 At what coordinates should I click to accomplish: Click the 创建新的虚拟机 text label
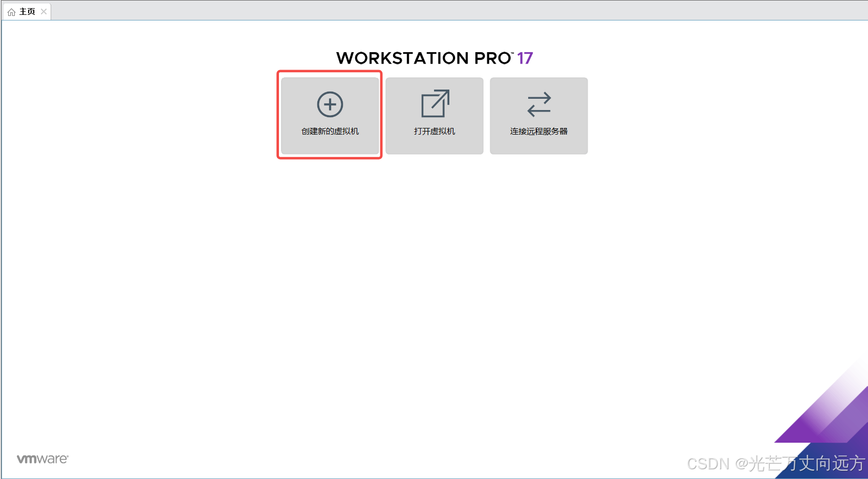(x=330, y=132)
